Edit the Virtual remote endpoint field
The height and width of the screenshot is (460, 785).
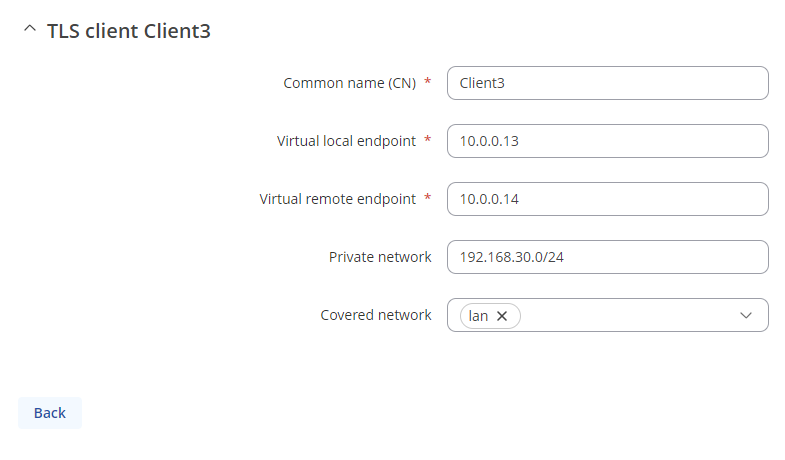pyautogui.click(x=607, y=199)
